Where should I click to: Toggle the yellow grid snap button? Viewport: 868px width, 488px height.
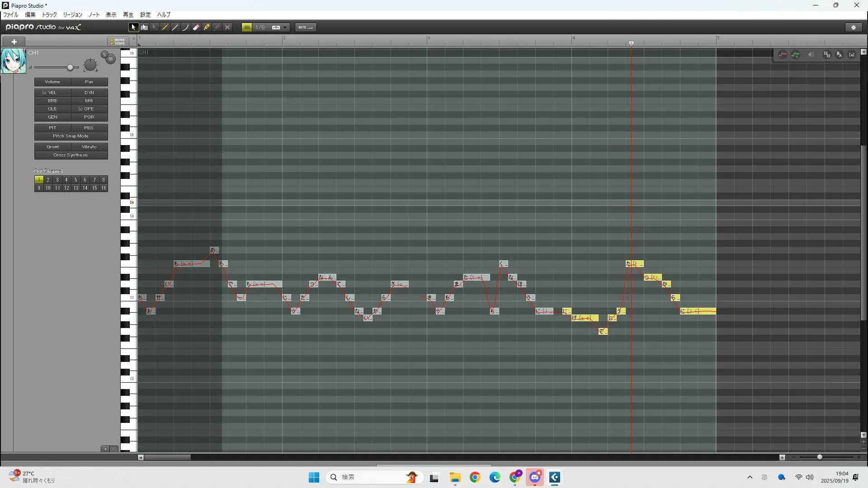(247, 28)
